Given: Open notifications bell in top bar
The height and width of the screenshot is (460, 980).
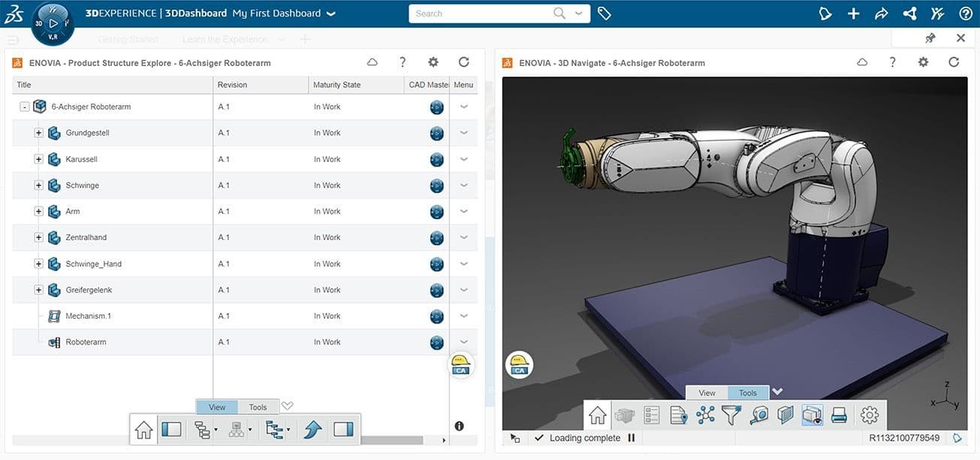Looking at the screenshot, I should click(x=825, y=14).
